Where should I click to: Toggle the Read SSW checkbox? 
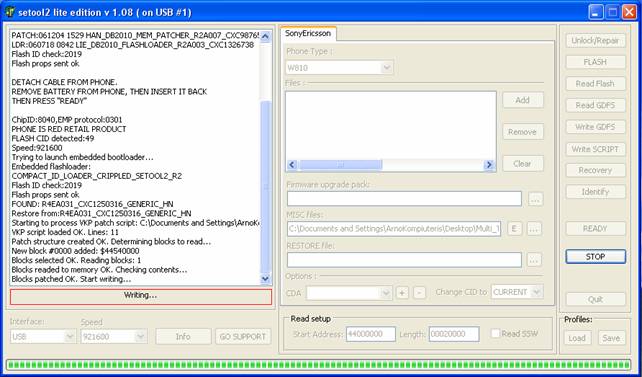coord(495,334)
